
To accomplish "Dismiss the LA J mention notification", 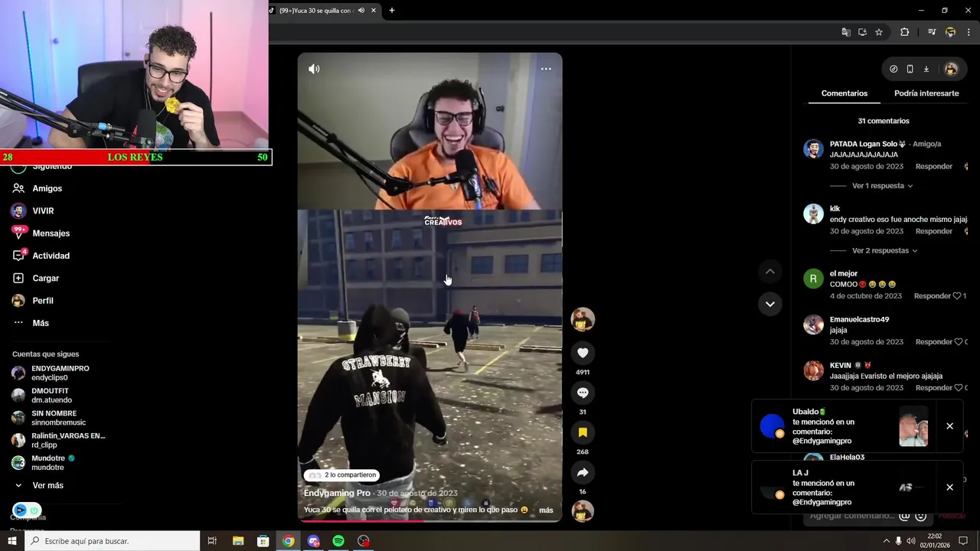I will click(949, 487).
